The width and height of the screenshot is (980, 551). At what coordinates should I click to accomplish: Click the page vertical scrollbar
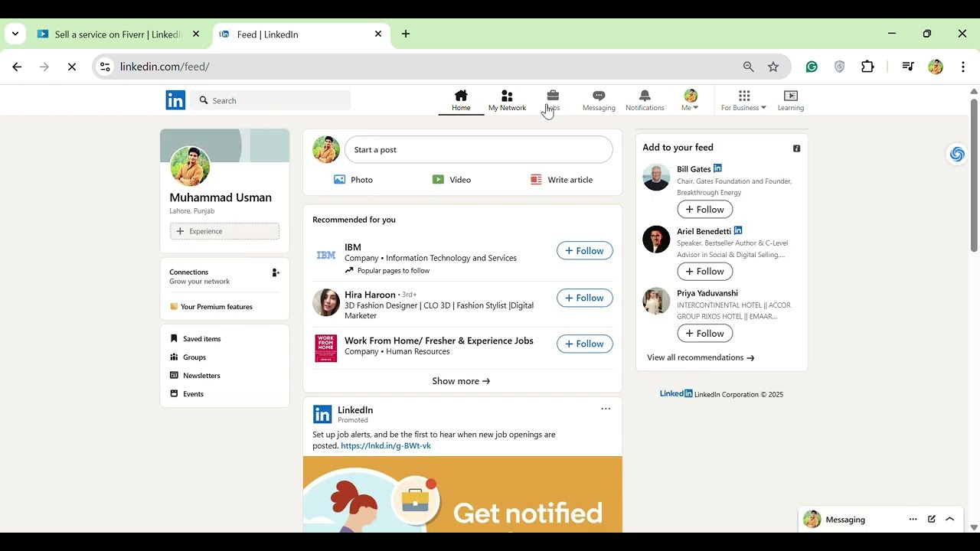[x=974, y=175]
